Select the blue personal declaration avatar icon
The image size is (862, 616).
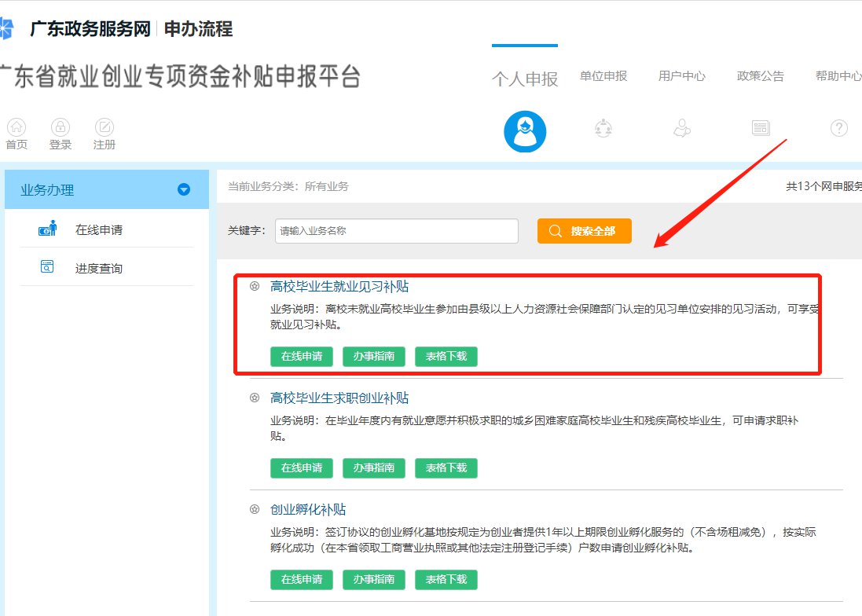coord(524,131)
